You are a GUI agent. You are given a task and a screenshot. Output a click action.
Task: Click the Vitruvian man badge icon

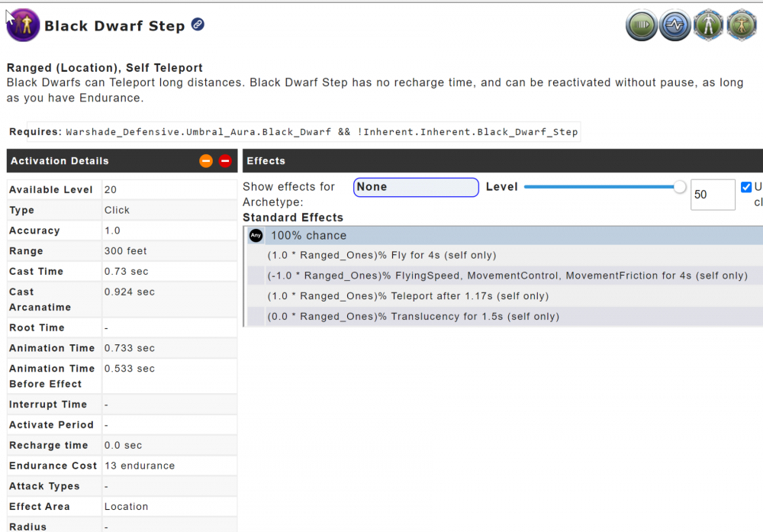[742, 24]
